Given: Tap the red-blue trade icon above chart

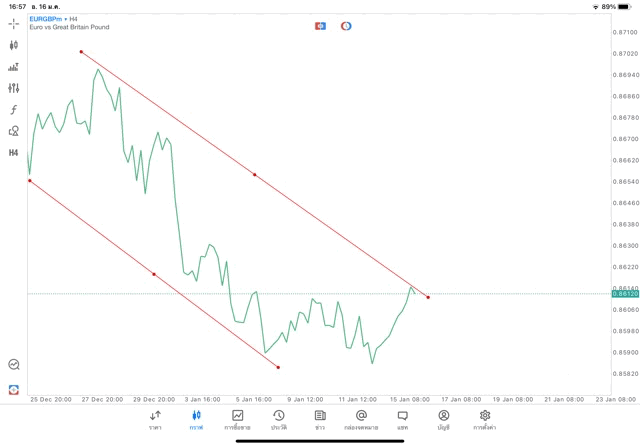Looking at the screenshot, I should click(x=321, y=26).
